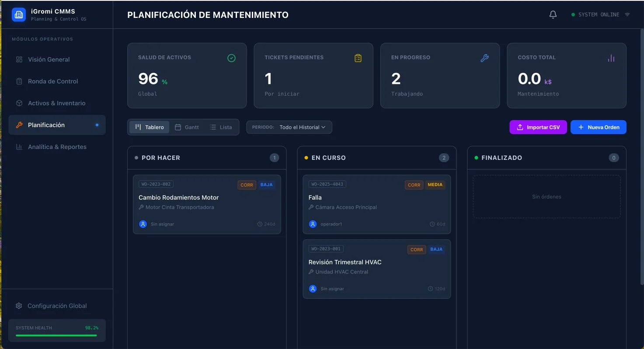
Task: Click the clipboard icon in Tickets Pendientes
Action: coord(358,58)
